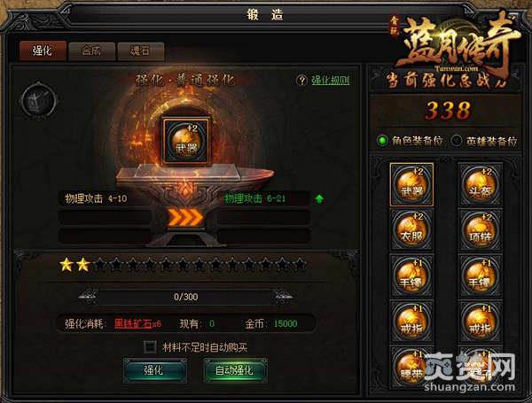Click the hammer icon beside the forge
The height and width of the screenshot is (403, 532).
pyautogui.click(x=38, y=101)
